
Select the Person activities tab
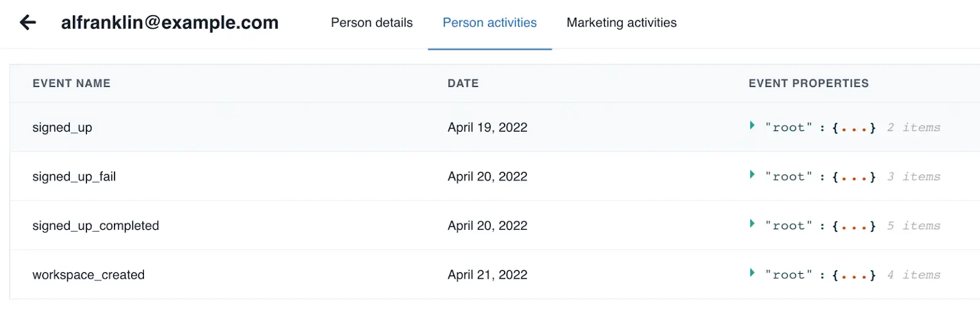[x=489, y=23]
